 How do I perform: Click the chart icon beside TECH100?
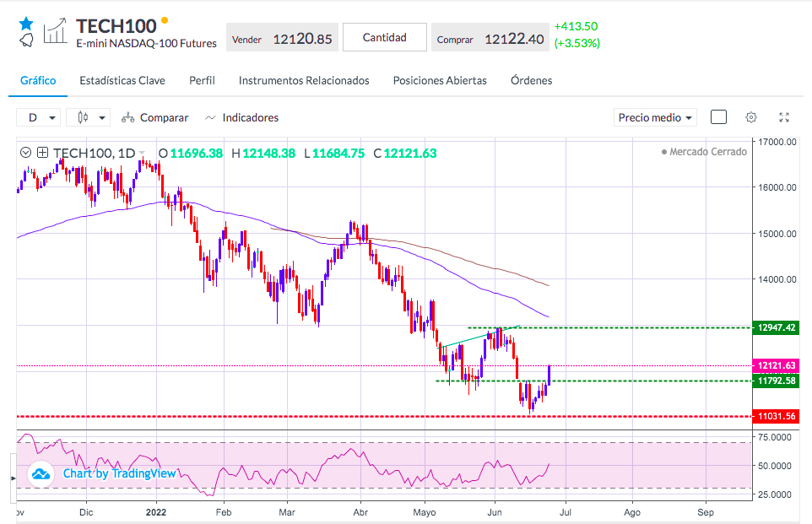click(56, 30)
